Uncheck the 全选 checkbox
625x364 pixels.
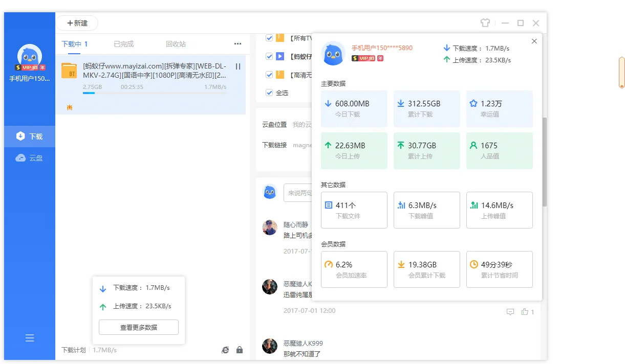click(x=269, y=93)
